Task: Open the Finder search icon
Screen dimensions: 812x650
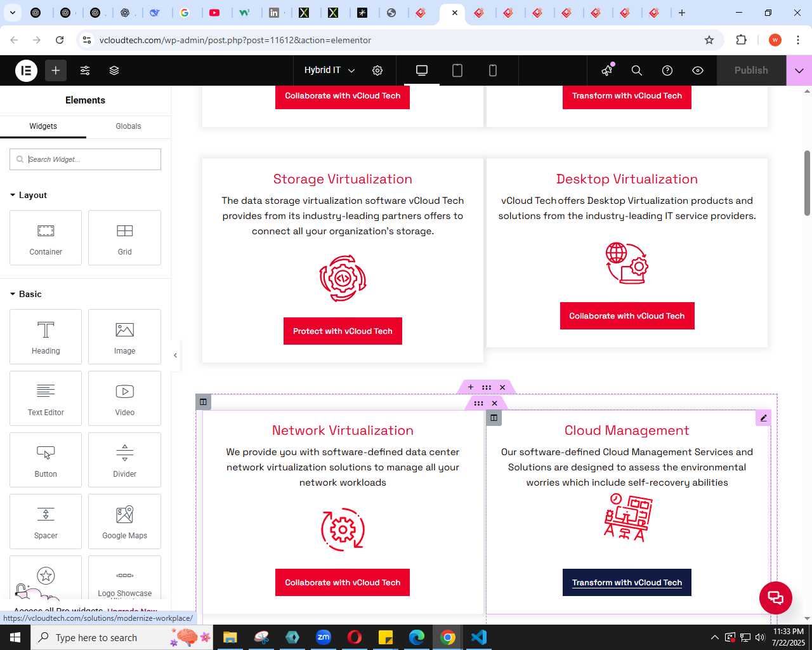Action: click(x=637, y=70)
